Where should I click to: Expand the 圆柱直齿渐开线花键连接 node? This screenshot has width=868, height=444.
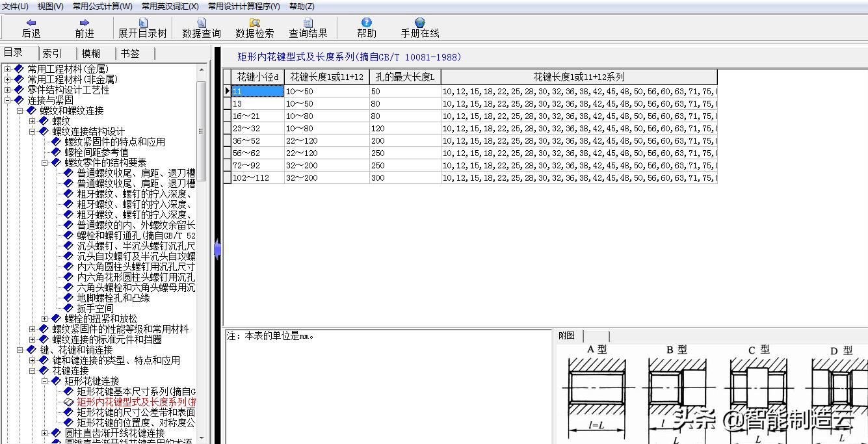[x=45, y=433]
